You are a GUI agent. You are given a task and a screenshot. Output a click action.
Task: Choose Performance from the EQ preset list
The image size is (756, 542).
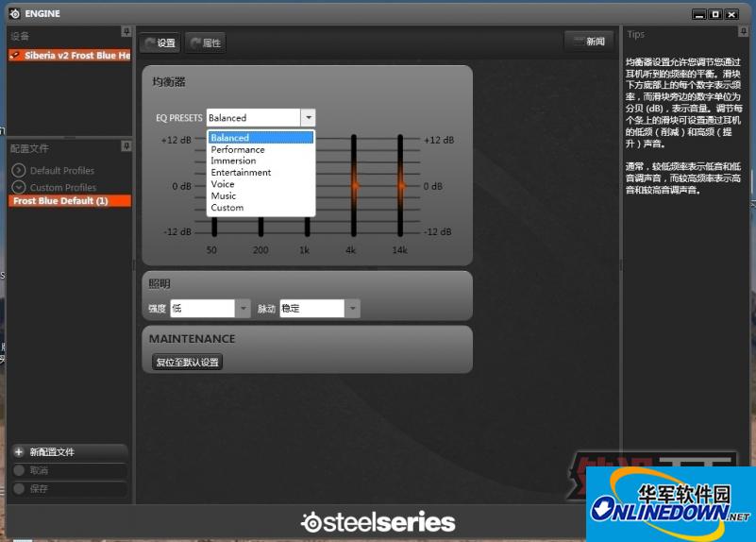point(261,149)
